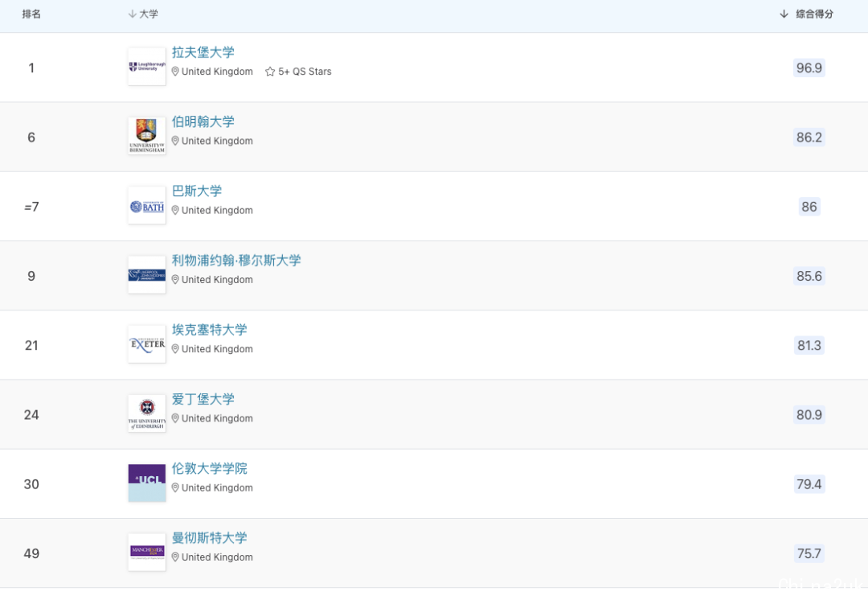
Task: Click rank 21 in the ranking column
Action: pos(31,346)
